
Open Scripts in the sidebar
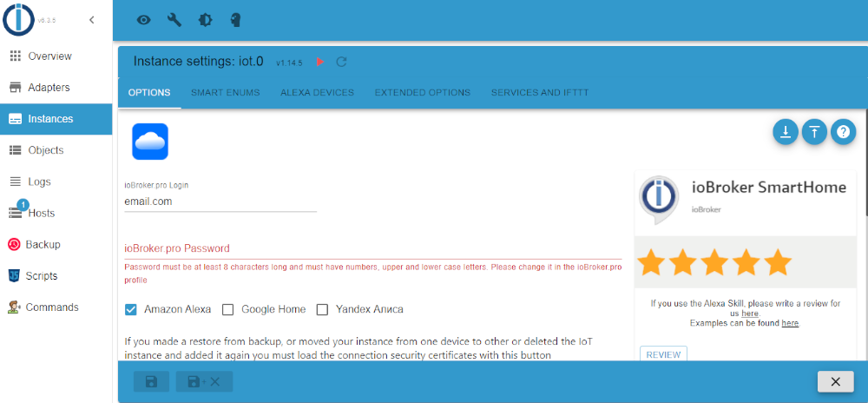(56, 275)
